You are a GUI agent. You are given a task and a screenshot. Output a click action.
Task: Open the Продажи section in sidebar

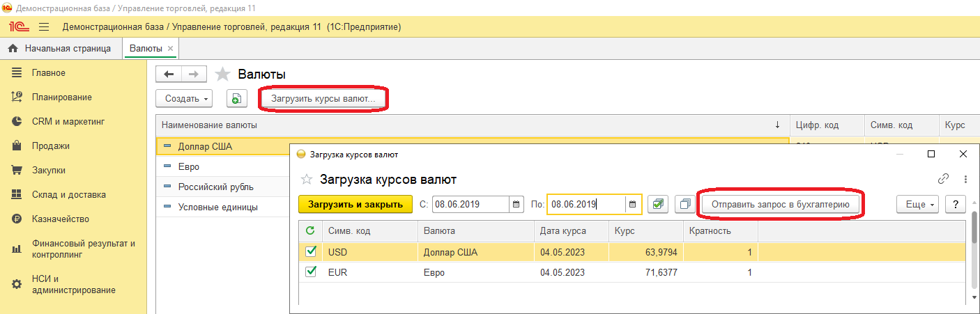[51, 146]
